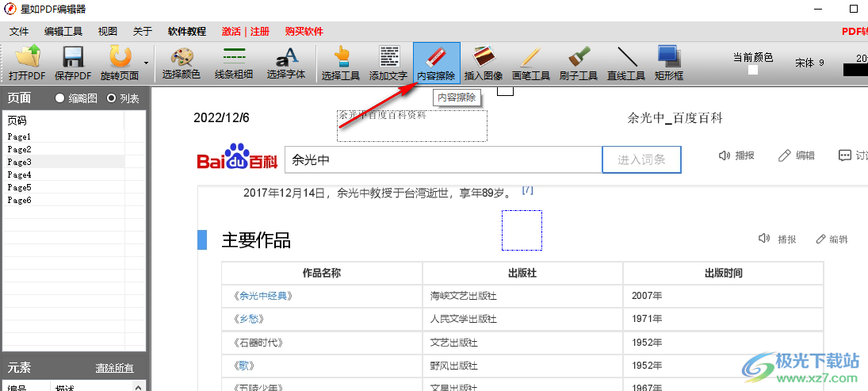Click the white 当前颜色 swatch
Image resolution: width=868 pixels, height=391 pixels.
pos(753,71)
